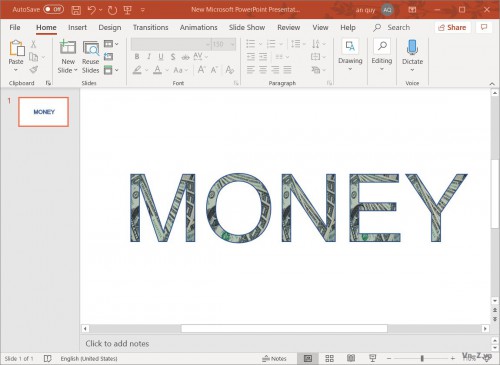Toggle Bold formatting

(x=137, y=57)
